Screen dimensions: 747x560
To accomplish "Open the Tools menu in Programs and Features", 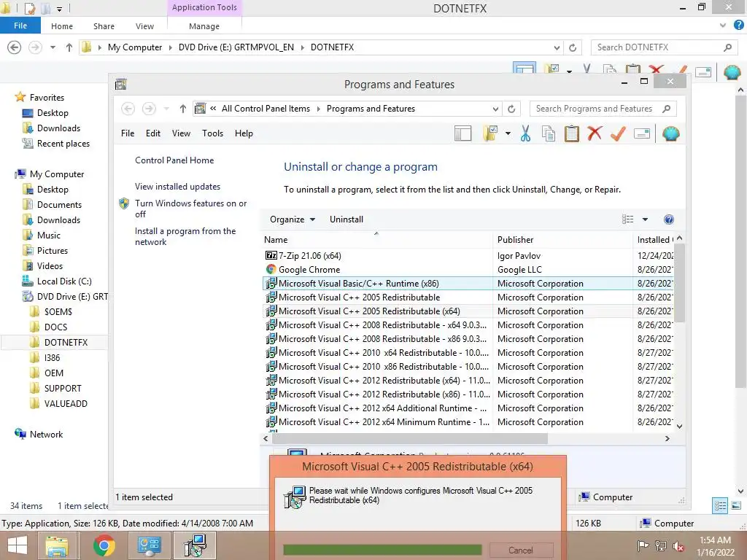I will (212, 133).
